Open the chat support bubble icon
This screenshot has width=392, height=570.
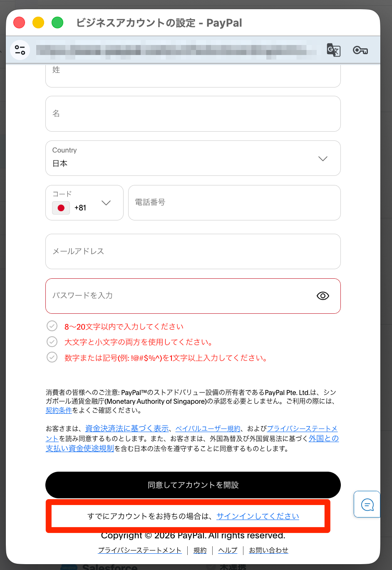tap(367, 505)
